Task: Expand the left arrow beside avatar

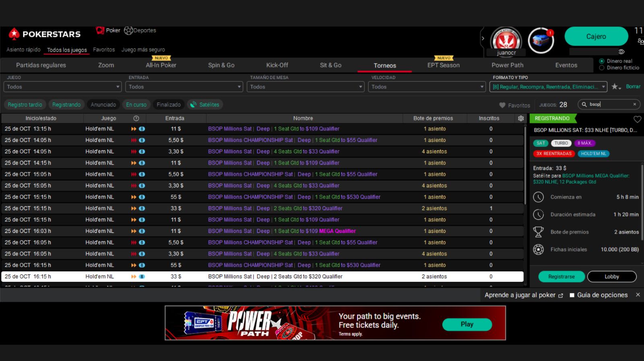Action: [x=483, y=39]
